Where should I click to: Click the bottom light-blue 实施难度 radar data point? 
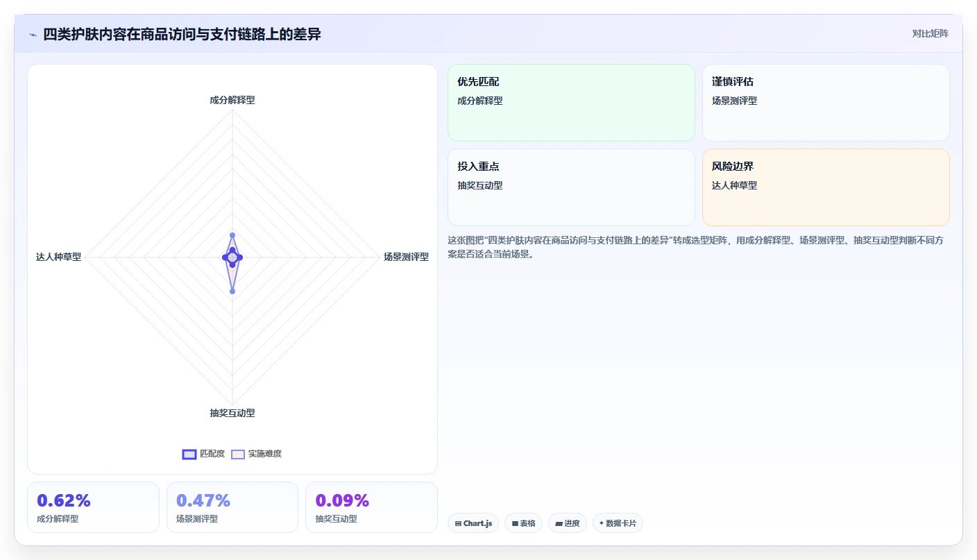tap(232, 291)
